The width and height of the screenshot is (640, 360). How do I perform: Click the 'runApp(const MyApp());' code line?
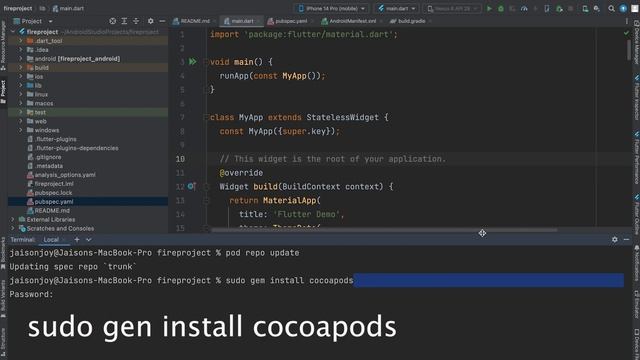272,76
